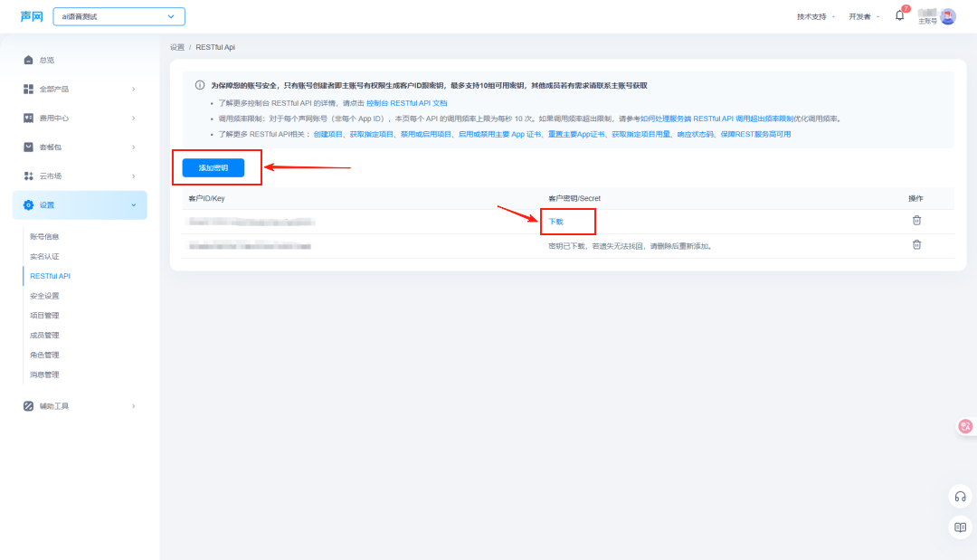Open the 创建项目 link
This screenshot has width=977, height=560.
(x=328, y=135)
